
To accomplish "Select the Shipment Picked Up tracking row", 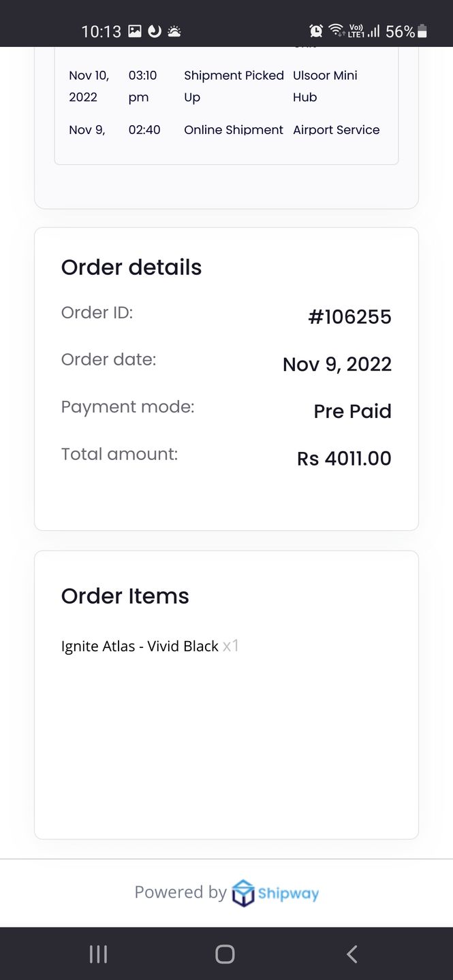I will pyautogui.click(x=226, y=86).
